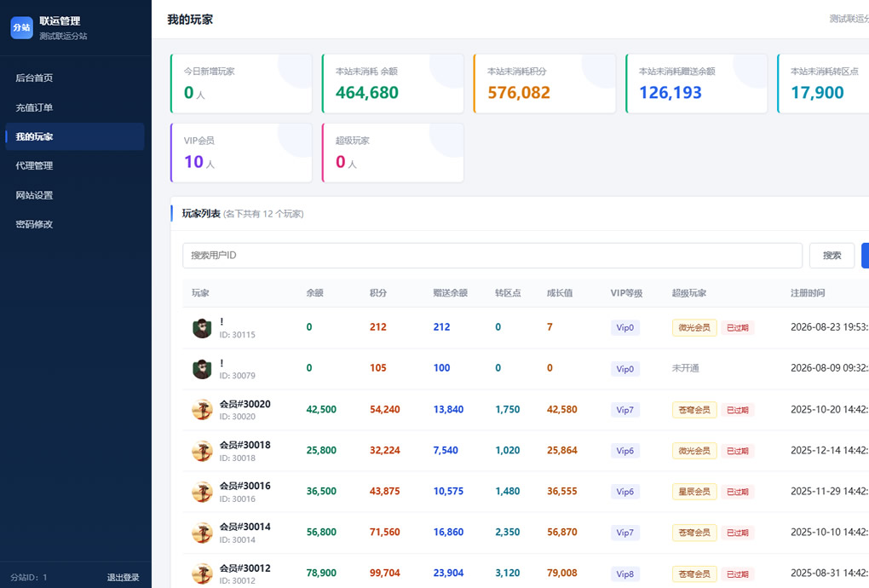Image resolution: width=869 pixels, height=588 pixels.
Task: Open 充值订单 from the sidebar
Action: point(75,107)
